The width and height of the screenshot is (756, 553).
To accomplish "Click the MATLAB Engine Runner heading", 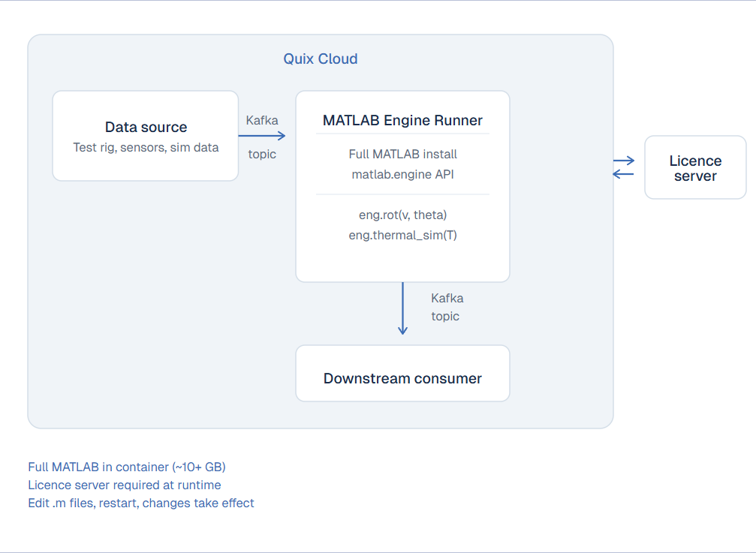I will point(402,120).
